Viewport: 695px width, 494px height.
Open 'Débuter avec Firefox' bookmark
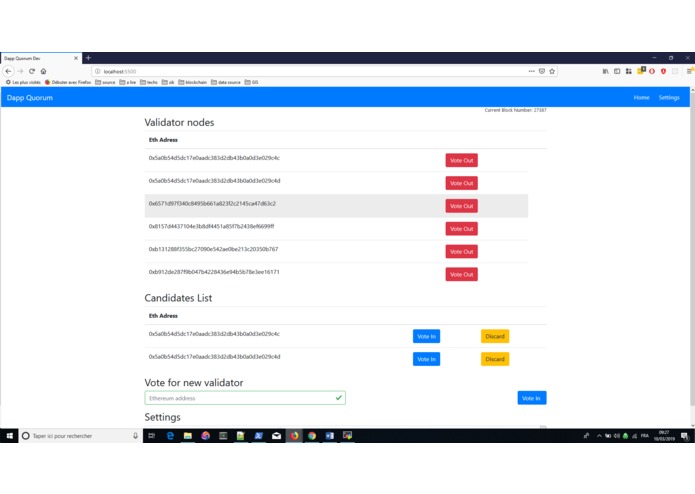coord(68,82)
